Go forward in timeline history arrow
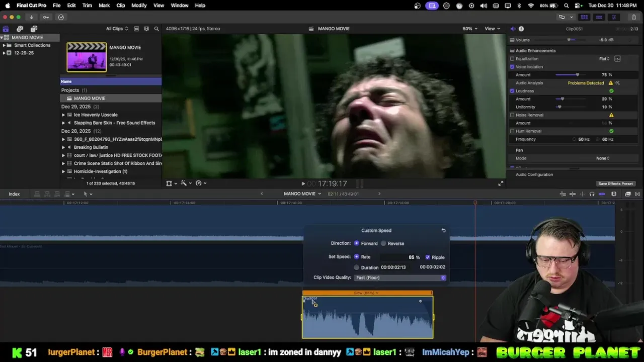The image size is (644, 362). pos(379,194)
